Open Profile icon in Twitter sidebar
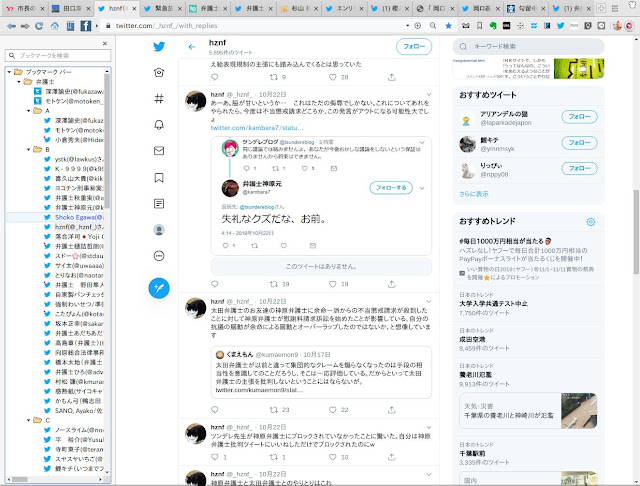The width and height of the screenshot is (640, 486). (159, 230)
